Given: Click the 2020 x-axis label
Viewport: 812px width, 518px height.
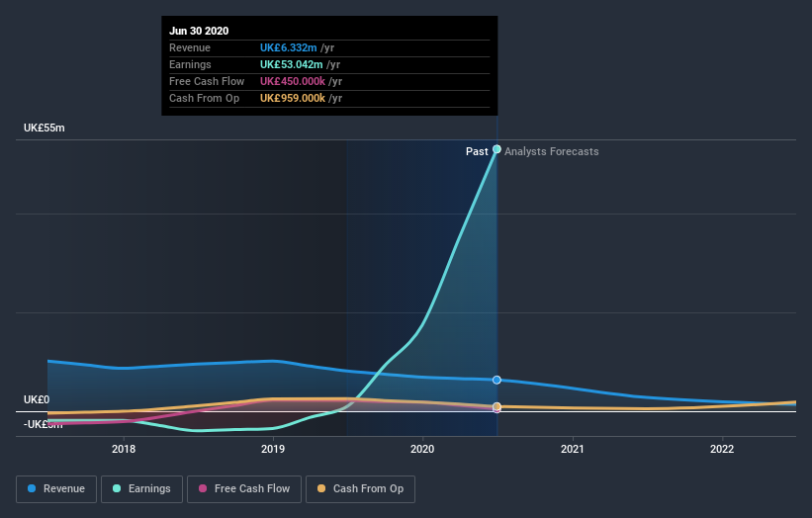Looking at the screenshot, I should pyautogui.click(x=422, y=449).
